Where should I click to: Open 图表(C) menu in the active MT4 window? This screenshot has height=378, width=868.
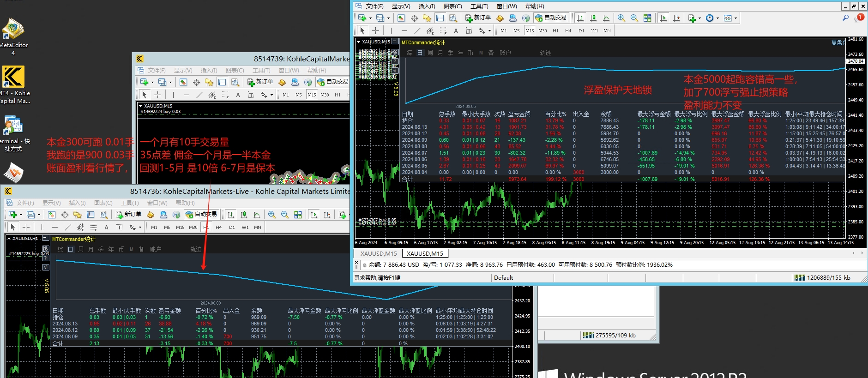point(452,6)
